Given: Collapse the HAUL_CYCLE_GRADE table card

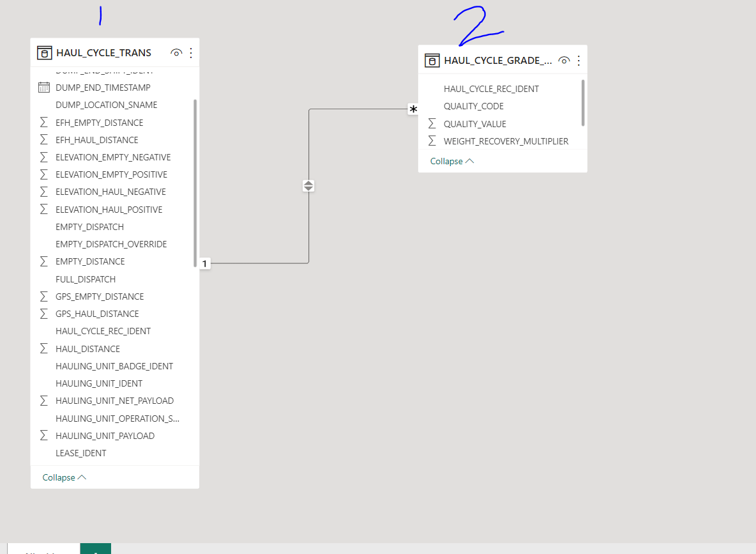Looking at the screenshot, I should tap(452, 161).
